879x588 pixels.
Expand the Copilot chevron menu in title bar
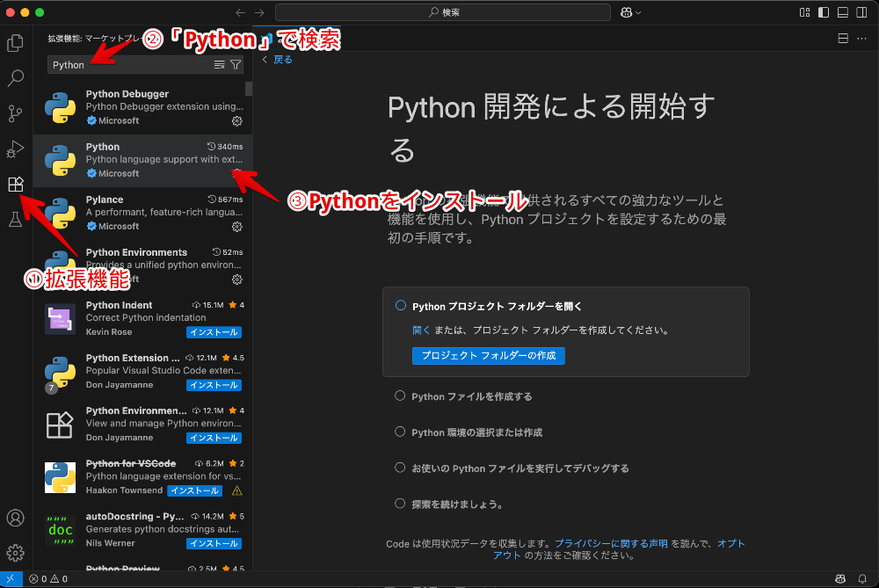[x=638, y=12]
